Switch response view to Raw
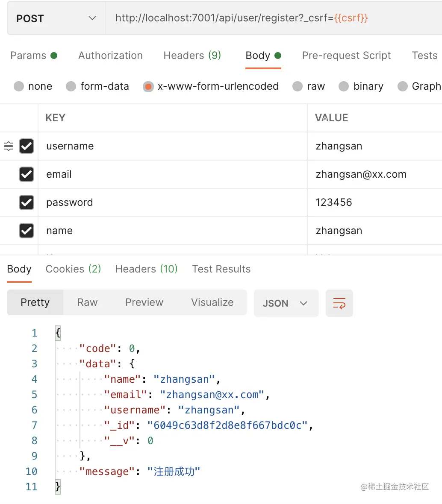Screen dimensions: 442x504 point(87,302)
